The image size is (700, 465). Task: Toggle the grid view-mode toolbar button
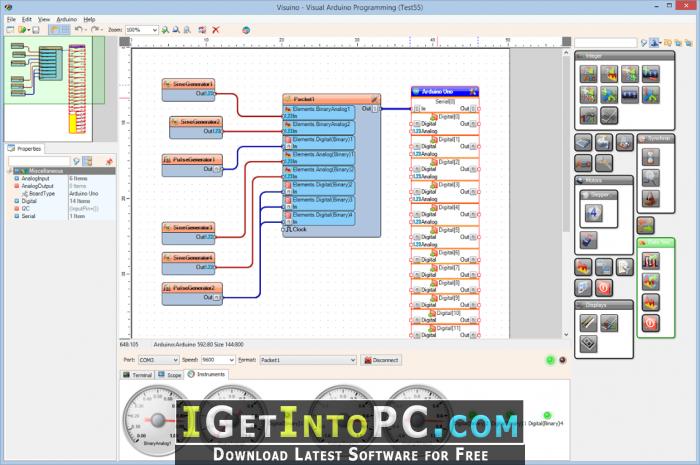(65, 30)
